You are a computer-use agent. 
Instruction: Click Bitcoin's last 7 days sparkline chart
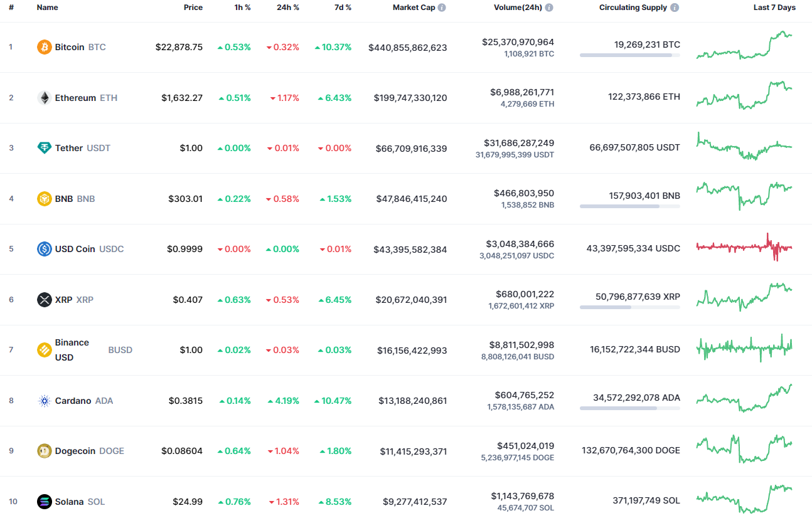744,46
